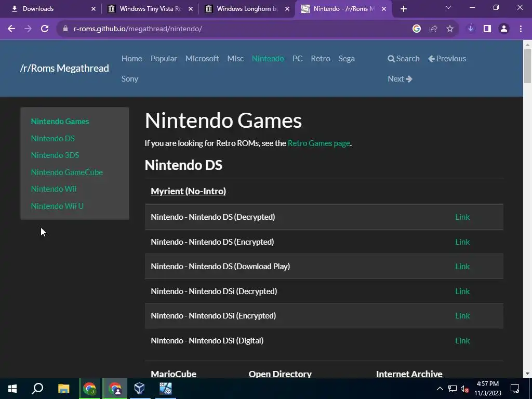The width and height of the screenshot is (532, 399).
Task: Open taskbar search magnifier
Action: [37, 389]
